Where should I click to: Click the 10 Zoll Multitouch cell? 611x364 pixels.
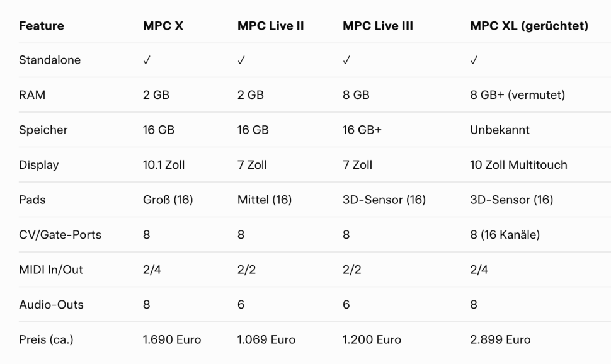tap(518, 166)
